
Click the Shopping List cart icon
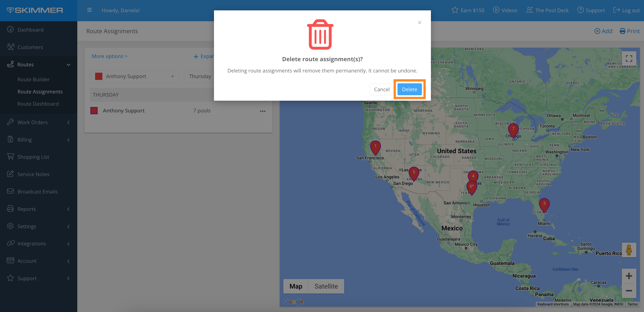10,156
